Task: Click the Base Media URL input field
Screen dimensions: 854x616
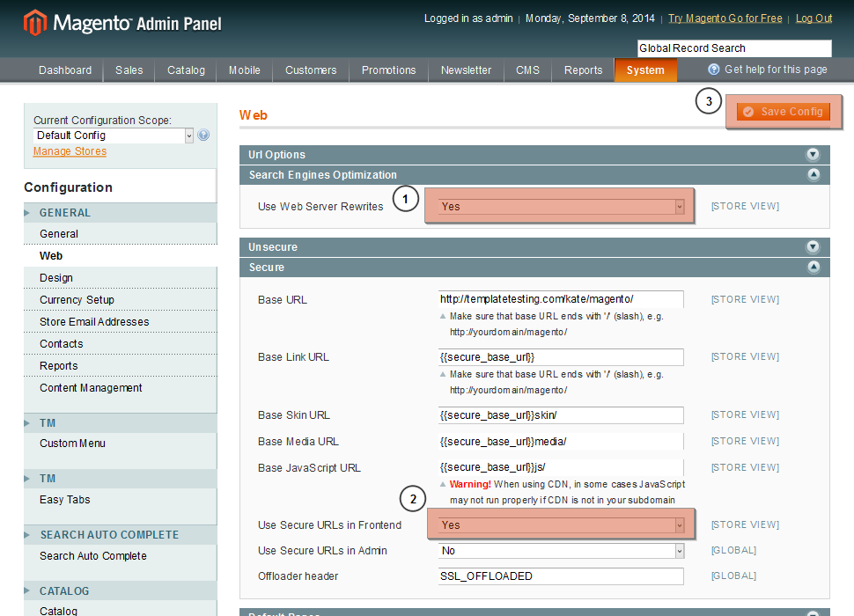Action: coord(561,442)
